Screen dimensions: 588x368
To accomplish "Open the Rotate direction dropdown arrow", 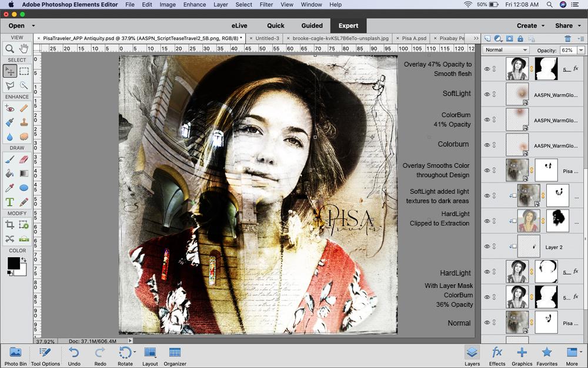I will [x=134, y=352].
